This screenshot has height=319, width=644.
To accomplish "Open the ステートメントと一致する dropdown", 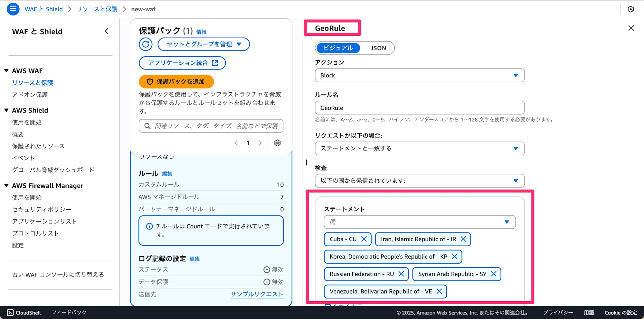I will 420,148.
